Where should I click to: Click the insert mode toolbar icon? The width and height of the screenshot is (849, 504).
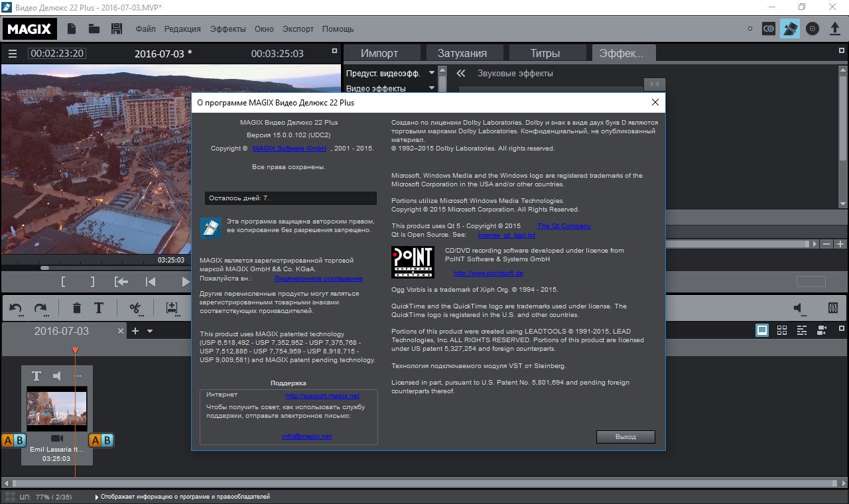click(x=172, y=308)
